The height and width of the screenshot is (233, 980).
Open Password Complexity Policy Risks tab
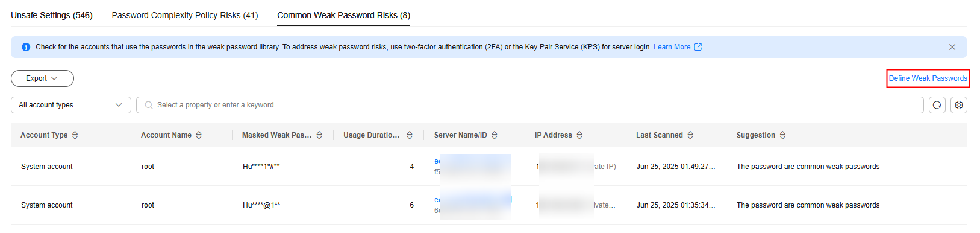point(185,15)
